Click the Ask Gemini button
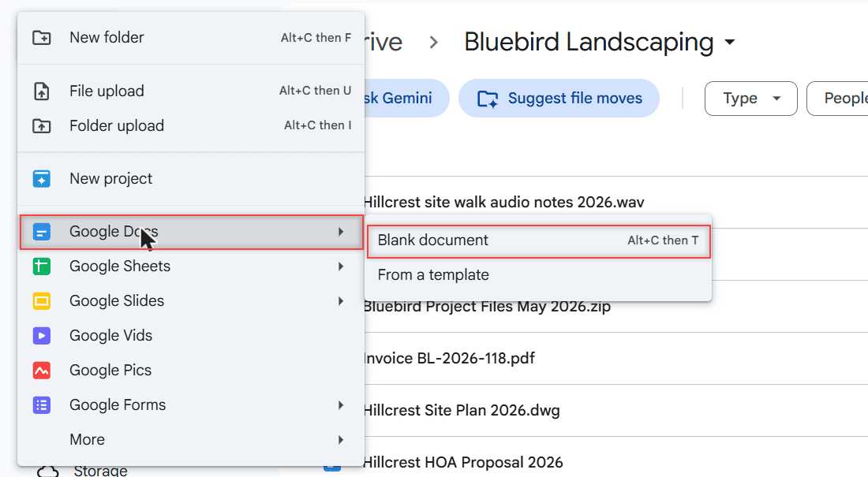This screenshot has width=868, height=477. coord(406,99)
